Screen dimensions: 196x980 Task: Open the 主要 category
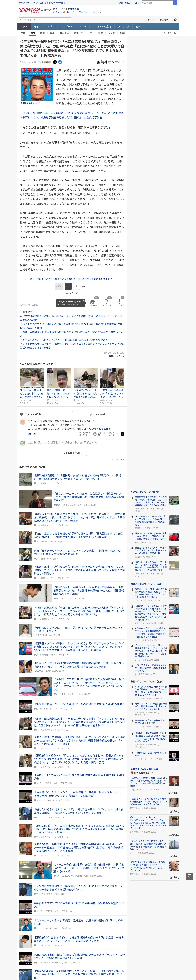point(23,33)
